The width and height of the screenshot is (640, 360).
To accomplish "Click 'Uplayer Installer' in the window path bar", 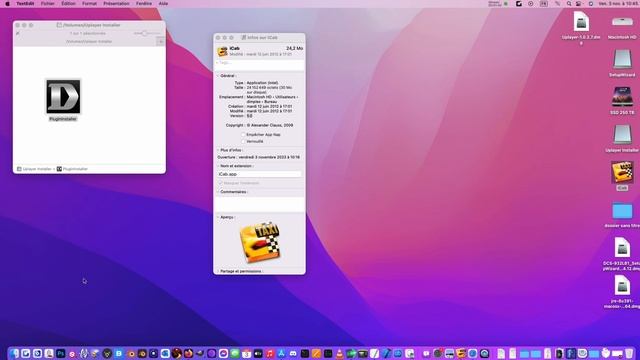I will pos(34,169).
